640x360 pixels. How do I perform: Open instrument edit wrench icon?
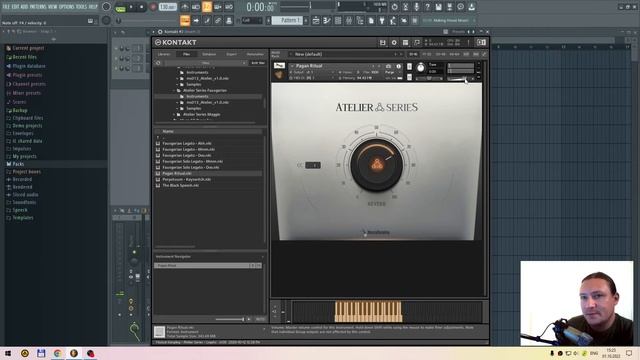(x=279, y=65)
